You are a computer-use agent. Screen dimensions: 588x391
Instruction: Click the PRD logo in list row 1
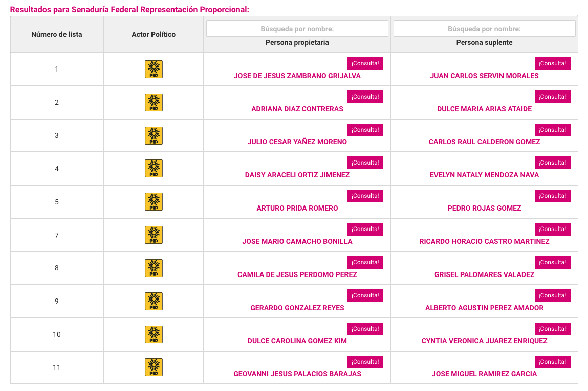(x=154, y=70)
